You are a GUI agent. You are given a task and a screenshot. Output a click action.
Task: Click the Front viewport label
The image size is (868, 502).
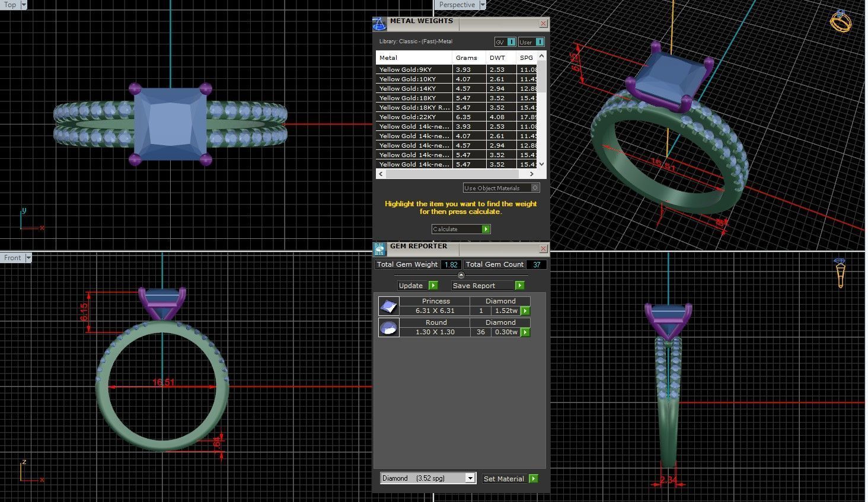click(x=12, y=258)
